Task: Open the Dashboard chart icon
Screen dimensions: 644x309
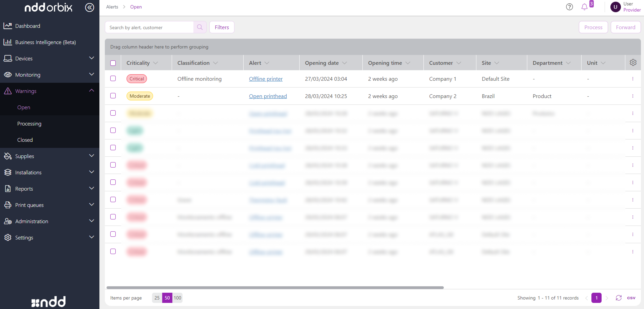Action: (8, 26)
